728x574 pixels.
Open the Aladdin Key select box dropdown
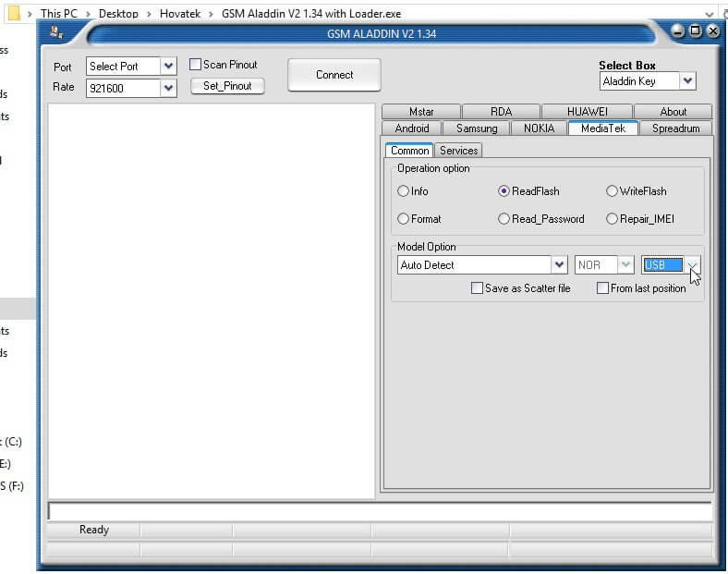tap(687, 81)
